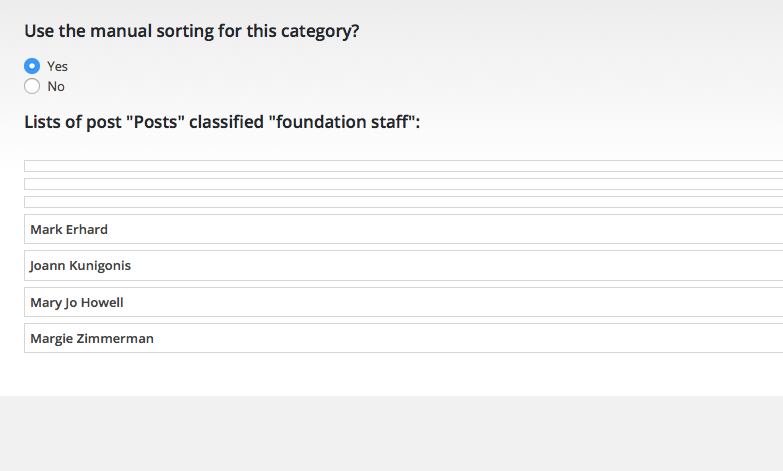This screenshot has width=783, height=471.
Task: Click the word "Howell" in the list
Action: (102, 302)
